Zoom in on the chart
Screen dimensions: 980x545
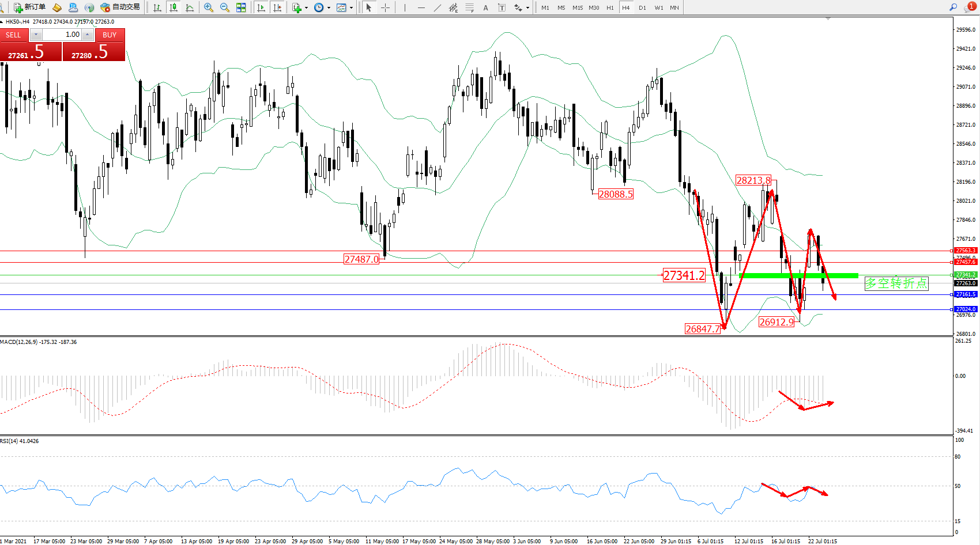209,7
